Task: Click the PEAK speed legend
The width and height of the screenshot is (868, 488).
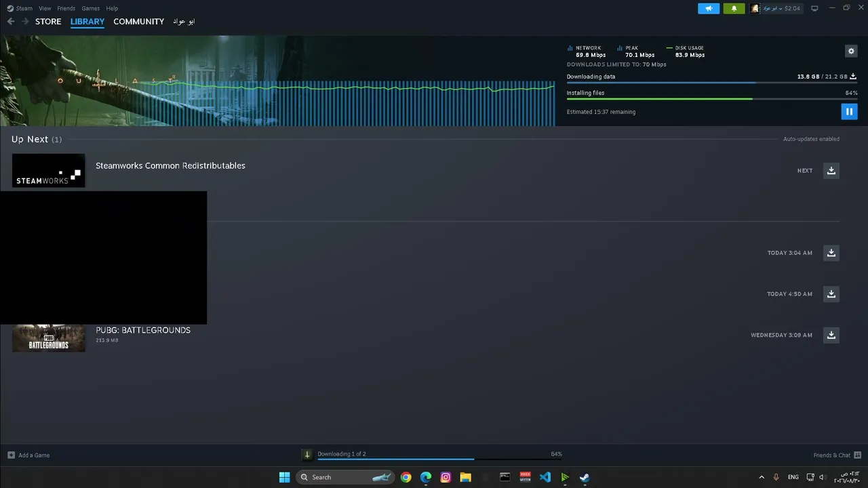Action: point(636,52)
